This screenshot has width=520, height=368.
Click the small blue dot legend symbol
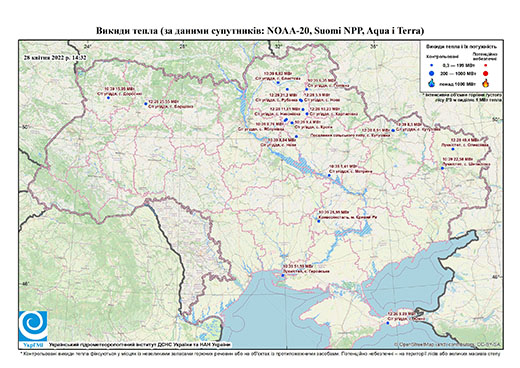pyautogui.click(x=432, y=65)
